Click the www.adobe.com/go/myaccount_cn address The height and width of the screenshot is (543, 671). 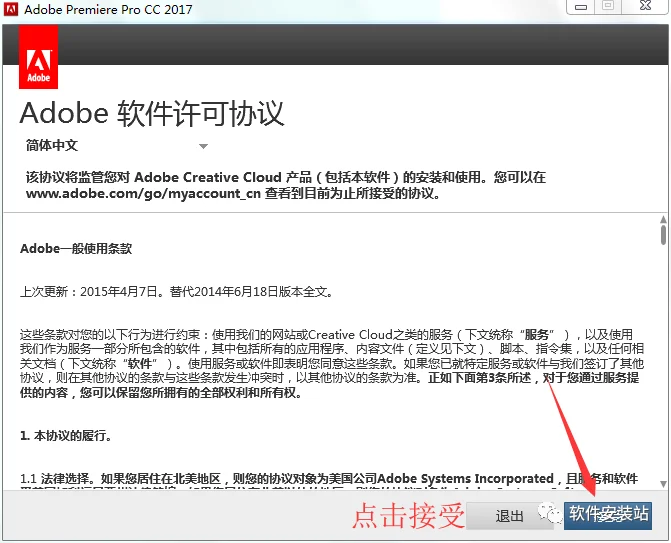[143, 193]
